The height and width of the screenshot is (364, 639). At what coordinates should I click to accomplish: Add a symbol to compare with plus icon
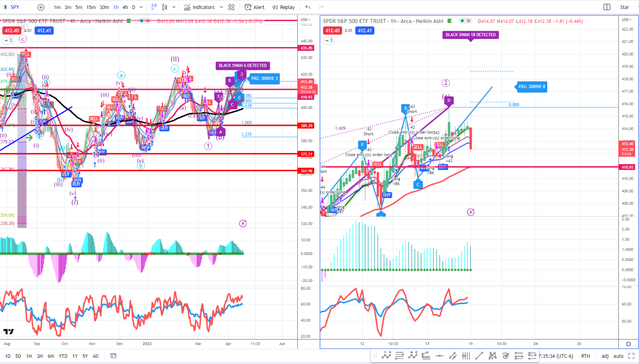tap(41, 7)
